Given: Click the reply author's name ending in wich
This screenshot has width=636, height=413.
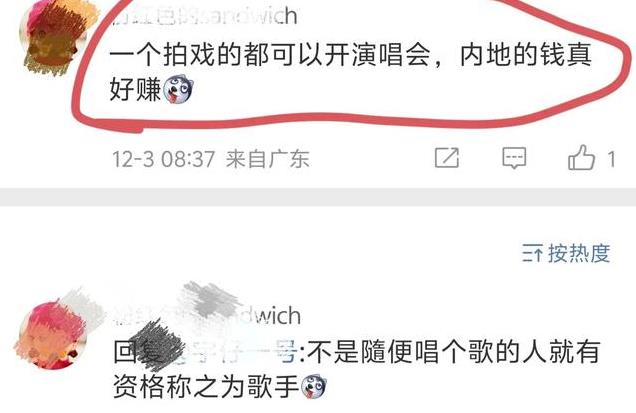Looking at the screenshot, I should click(208, 315).
